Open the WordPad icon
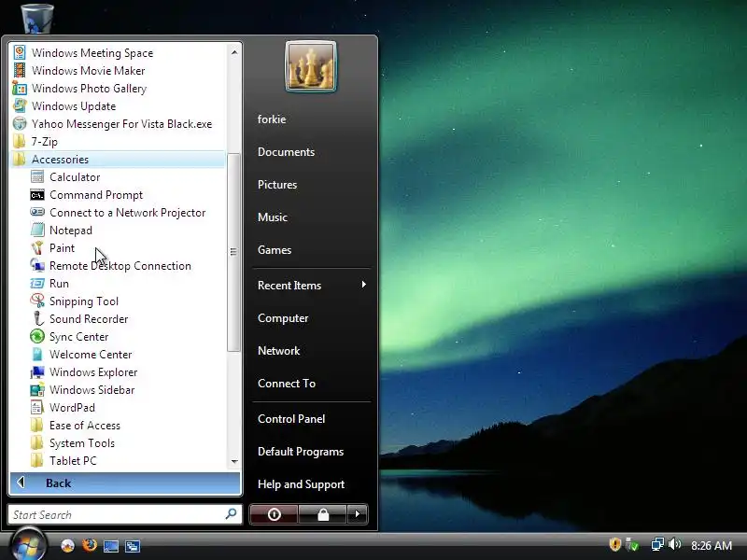 coord(37,408)
